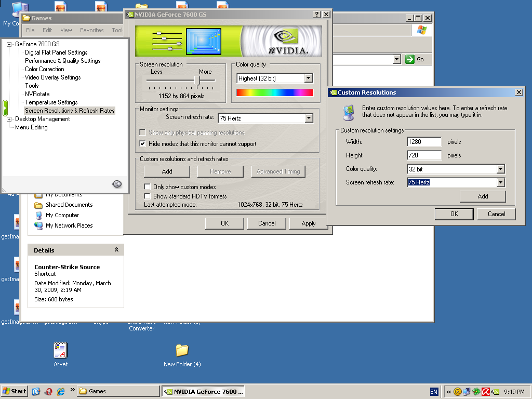
Task: Open the Screen refresh rate 75 Hertz dropdown in Monitor settings
Action: tap(309, 118)
